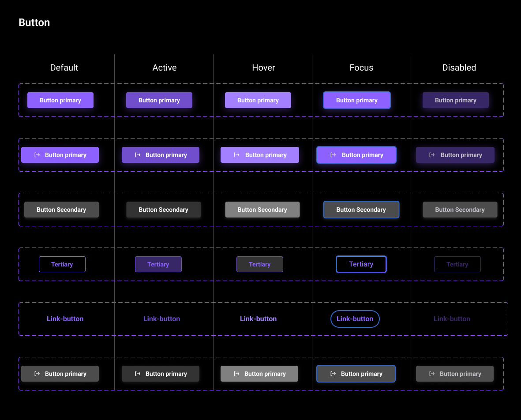Click the focused Button Secondary

tap(361, 210)
